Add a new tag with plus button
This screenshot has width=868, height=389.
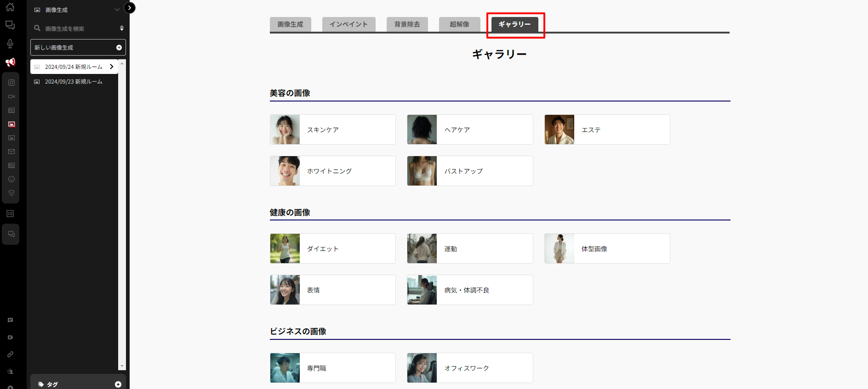tap(118, 384)
